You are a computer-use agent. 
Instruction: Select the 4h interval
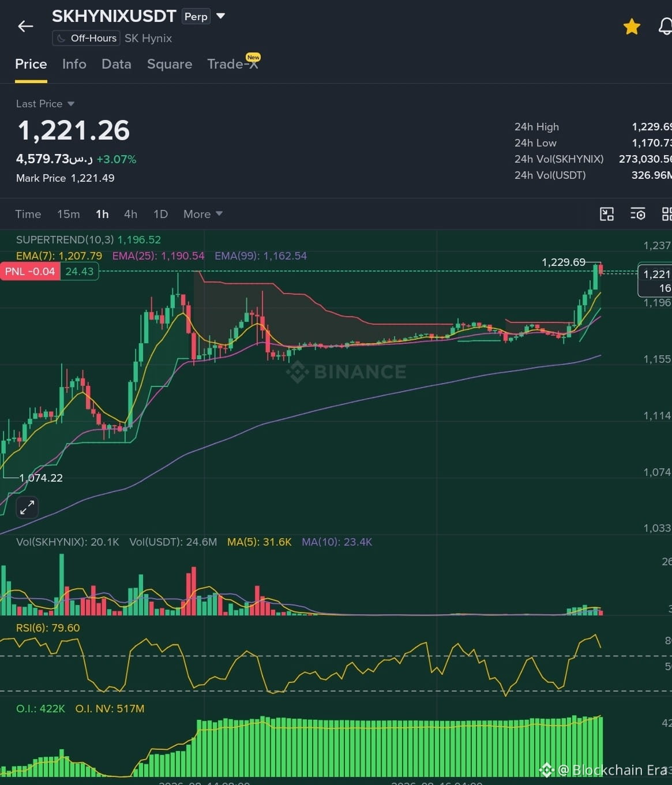coord(131,214)
